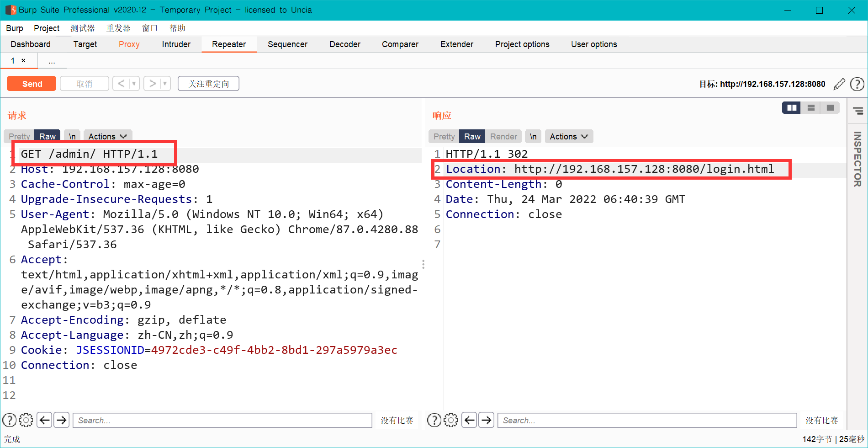
Task: Open request search settings gear icon
Action: tap(26, 420)
